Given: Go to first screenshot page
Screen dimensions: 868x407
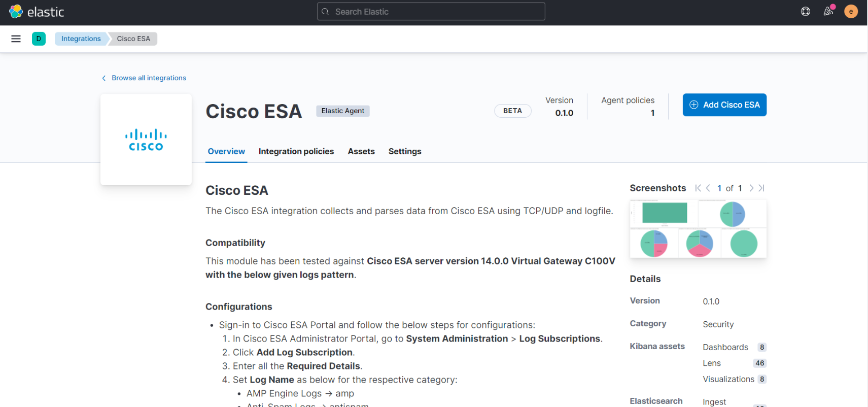Looking at the screenshot, I should [x=698, y=188].
